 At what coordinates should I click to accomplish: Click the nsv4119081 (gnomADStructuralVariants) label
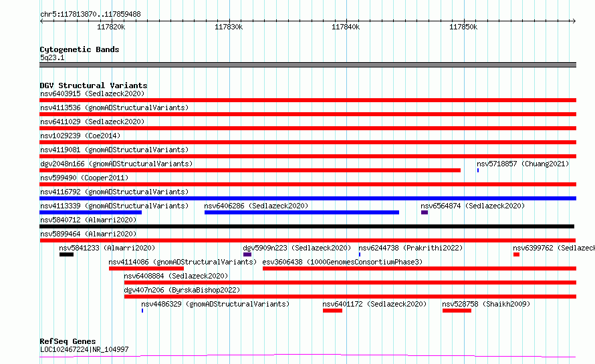tap(114, 150)
